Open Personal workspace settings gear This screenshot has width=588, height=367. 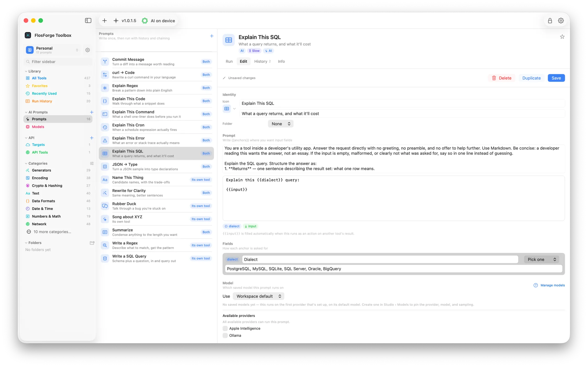pos(88,50)
